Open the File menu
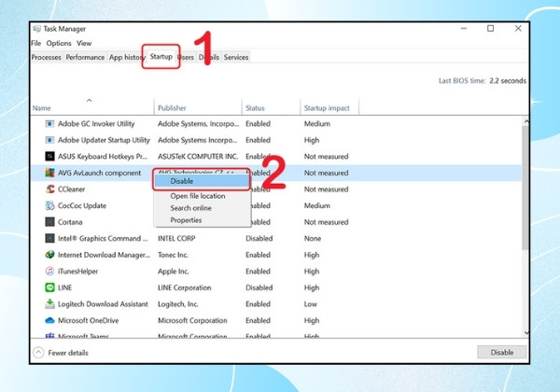The width and height of the screenshot is (560, 392). click(36, 43)
